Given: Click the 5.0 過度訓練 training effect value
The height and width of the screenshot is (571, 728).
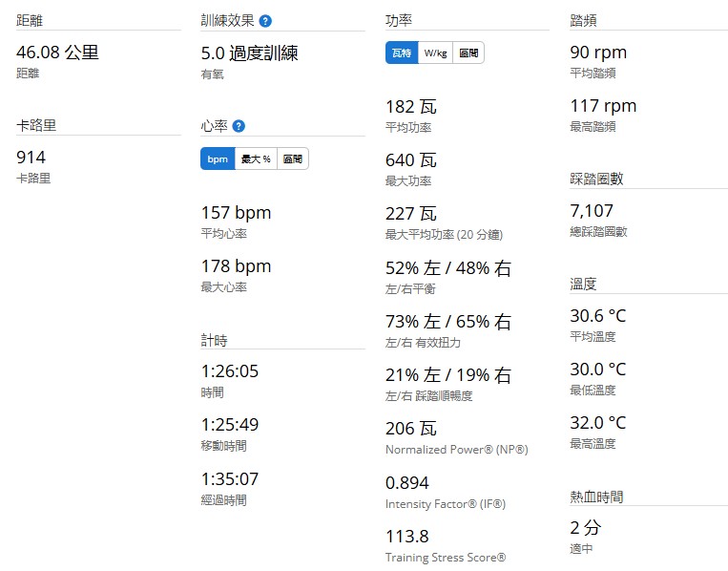Looking at the screenshot, I should 249,53.
